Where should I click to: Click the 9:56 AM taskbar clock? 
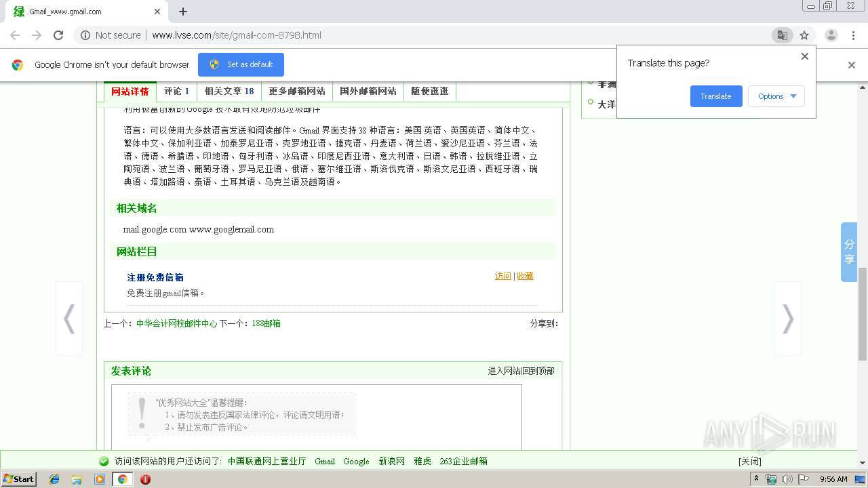coord(833,479)
